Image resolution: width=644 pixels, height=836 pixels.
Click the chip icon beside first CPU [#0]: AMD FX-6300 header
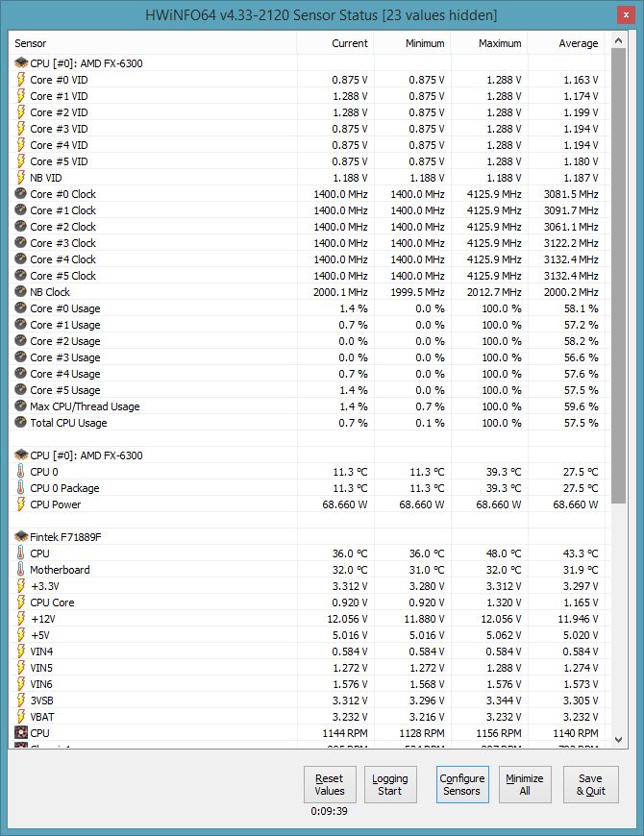[x=21, y=62]
